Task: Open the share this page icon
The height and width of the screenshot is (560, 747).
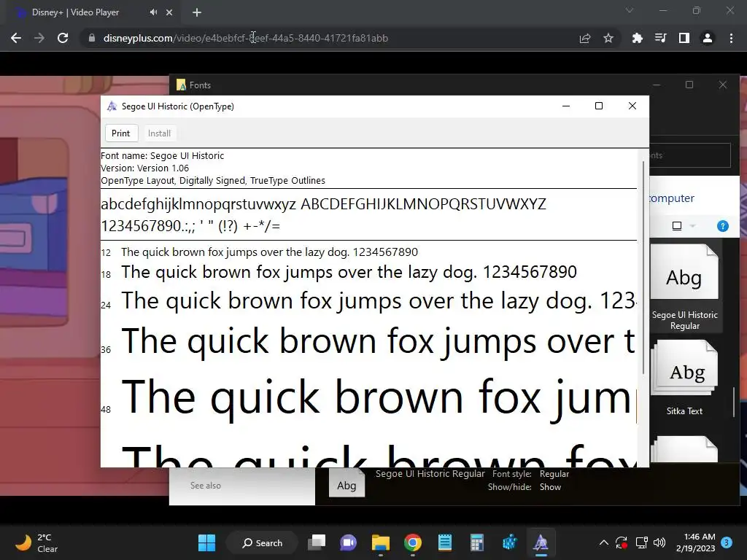Action: coord(585,38)
